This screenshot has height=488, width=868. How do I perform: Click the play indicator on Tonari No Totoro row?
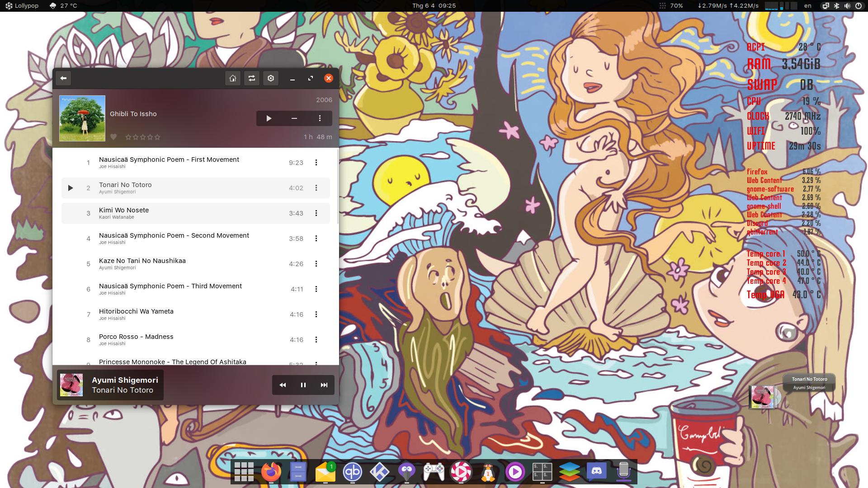click(x=71, y=188)
